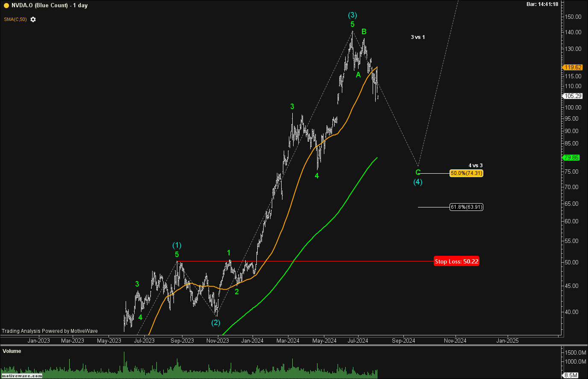Select the cyan (3) wave label

click(x=353, y=15)
